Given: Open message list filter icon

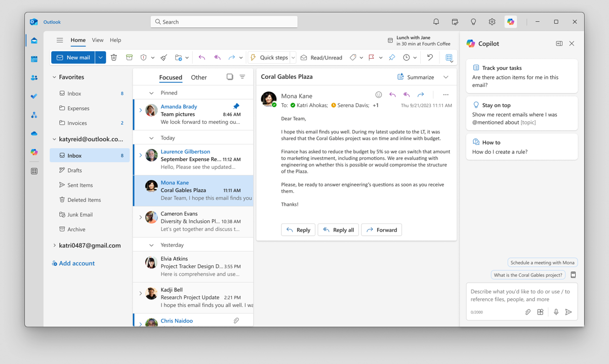Looking at the screenshot, I should click(242, 77).
